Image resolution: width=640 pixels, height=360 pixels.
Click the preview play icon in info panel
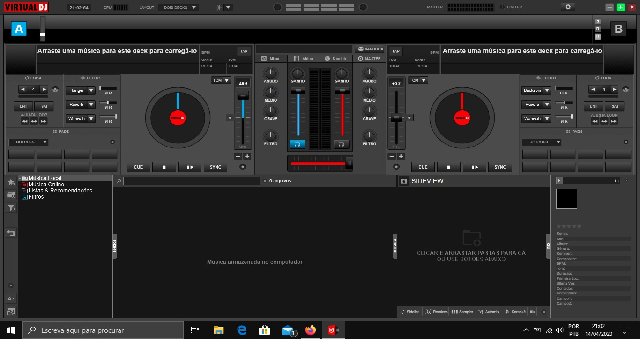[559, 180]
